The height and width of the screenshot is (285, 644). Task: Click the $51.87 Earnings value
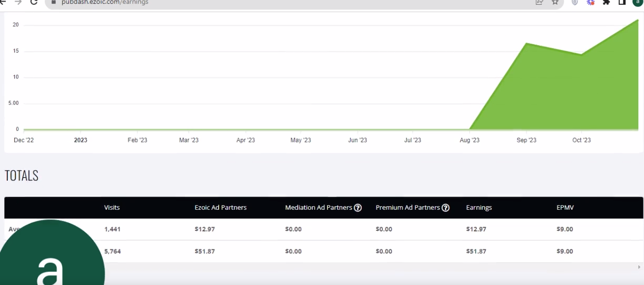tap(476, 251)
